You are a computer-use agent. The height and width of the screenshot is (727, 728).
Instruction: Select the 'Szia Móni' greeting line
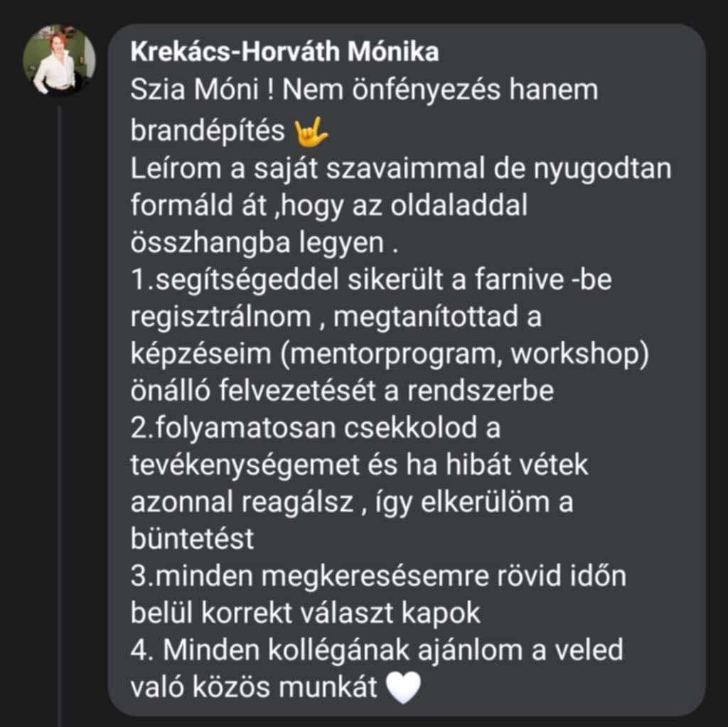pyautogui.click(x=364, y=89)
